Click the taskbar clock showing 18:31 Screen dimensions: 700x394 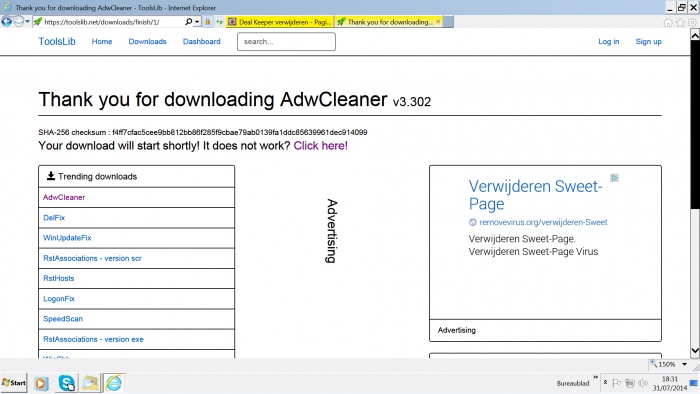click(670, 383)
